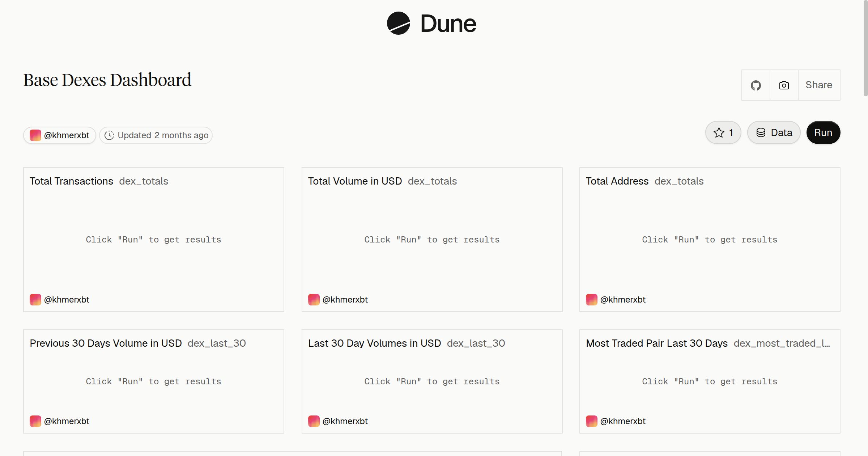
Task: Run the dashboard queries
Action: [x=823, y=132]
